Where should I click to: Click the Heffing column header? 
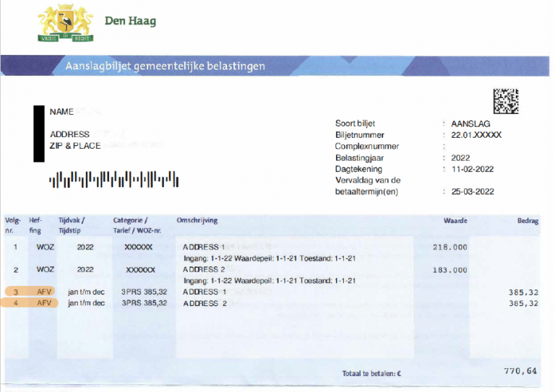tap(35, 225)
